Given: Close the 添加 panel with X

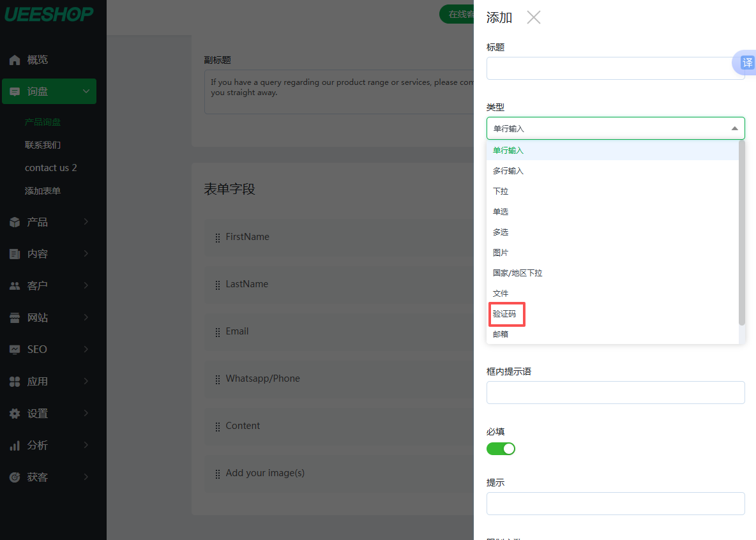Looking at the screenshot, I should [534, 18].
